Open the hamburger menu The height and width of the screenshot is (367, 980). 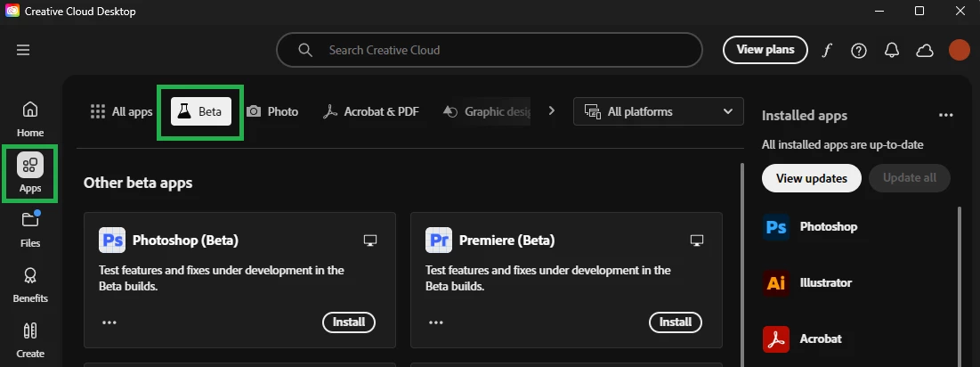[23, 50]
